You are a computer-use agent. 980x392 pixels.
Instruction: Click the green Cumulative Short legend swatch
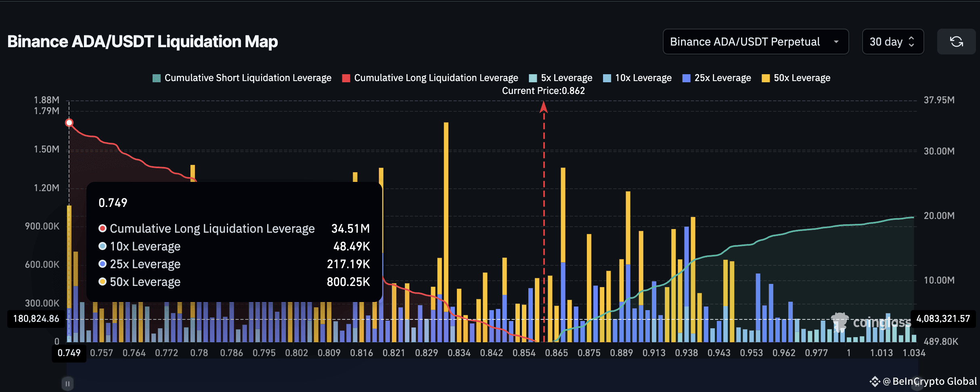coord(157,78)
